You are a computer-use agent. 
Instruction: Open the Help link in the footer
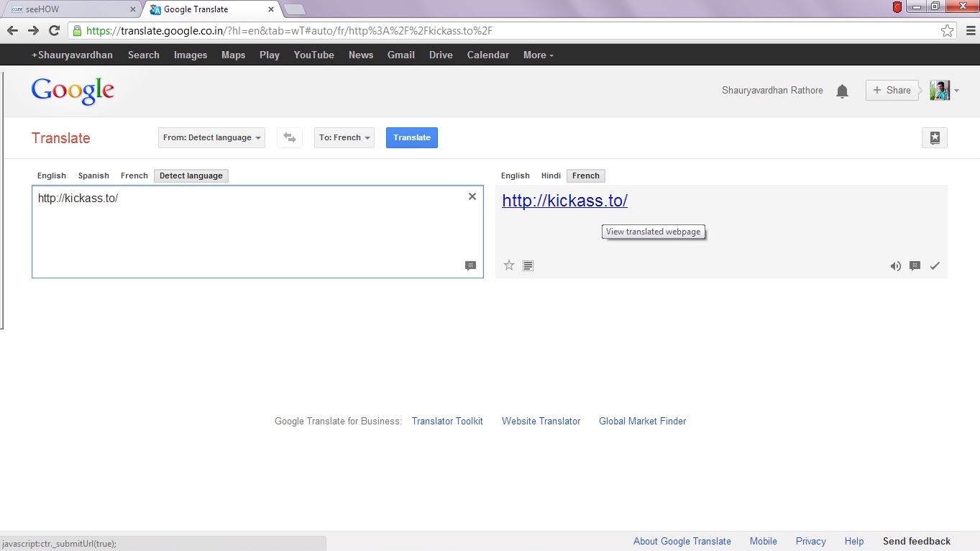(x=854, y=542)
